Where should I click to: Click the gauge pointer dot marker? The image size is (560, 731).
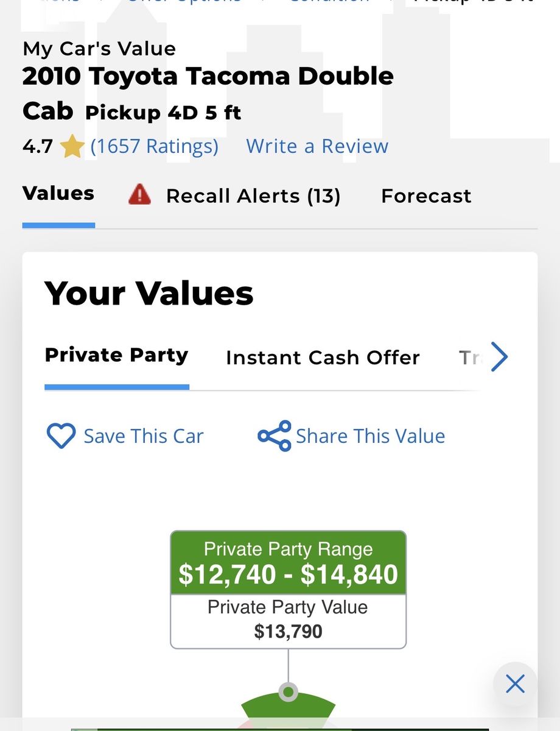(x=288, y=692)
